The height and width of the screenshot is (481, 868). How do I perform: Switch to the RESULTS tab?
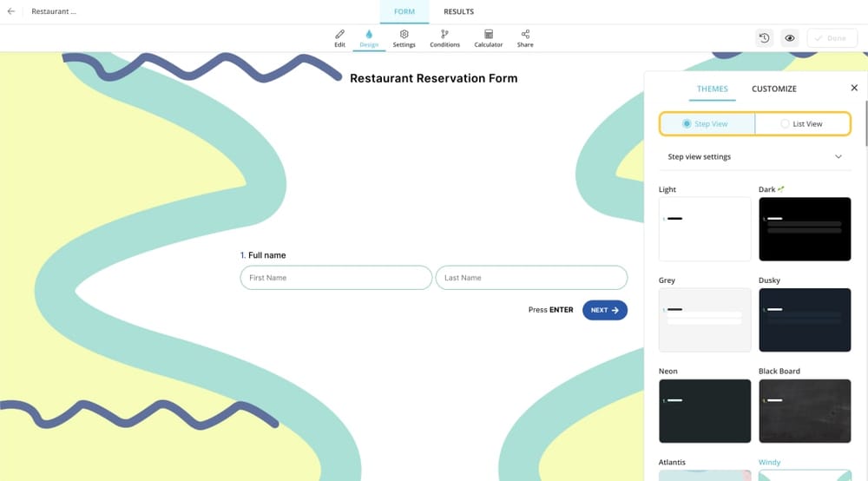(458, 12)
